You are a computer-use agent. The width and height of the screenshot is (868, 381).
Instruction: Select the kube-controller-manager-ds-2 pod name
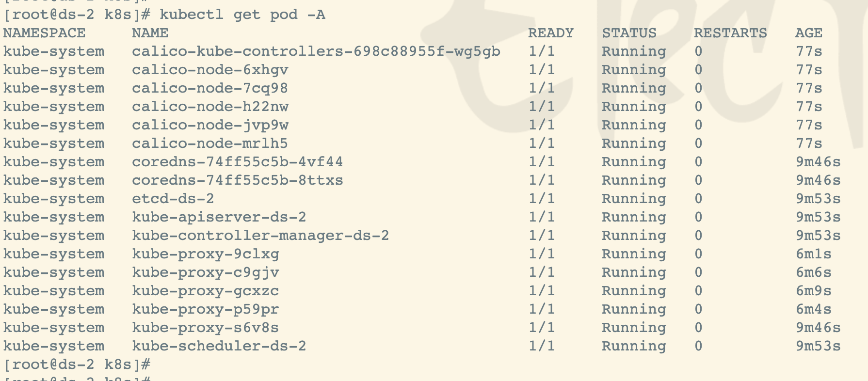pos(260,236)
